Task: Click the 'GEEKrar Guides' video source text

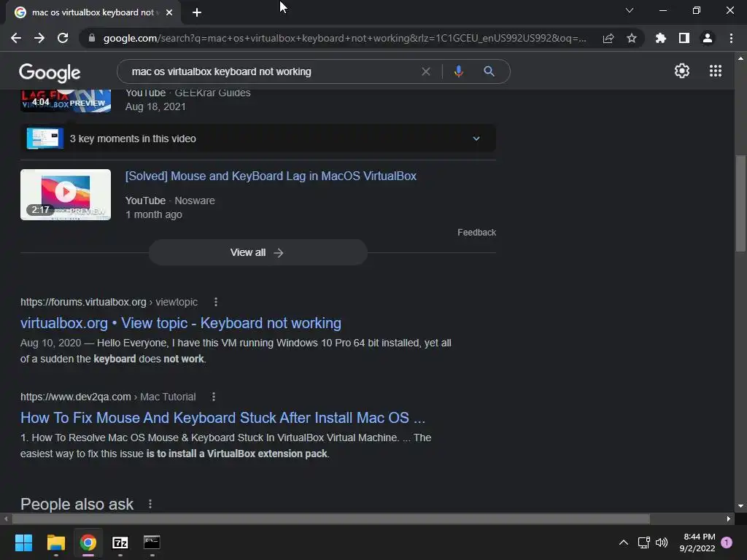Action: coord(212,93)
